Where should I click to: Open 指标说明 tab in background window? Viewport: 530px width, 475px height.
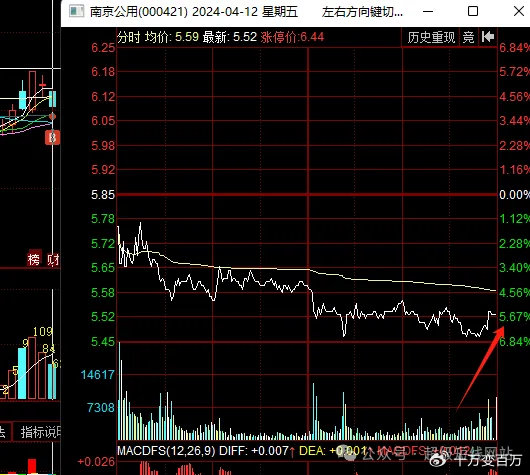(x=41, y=432)
